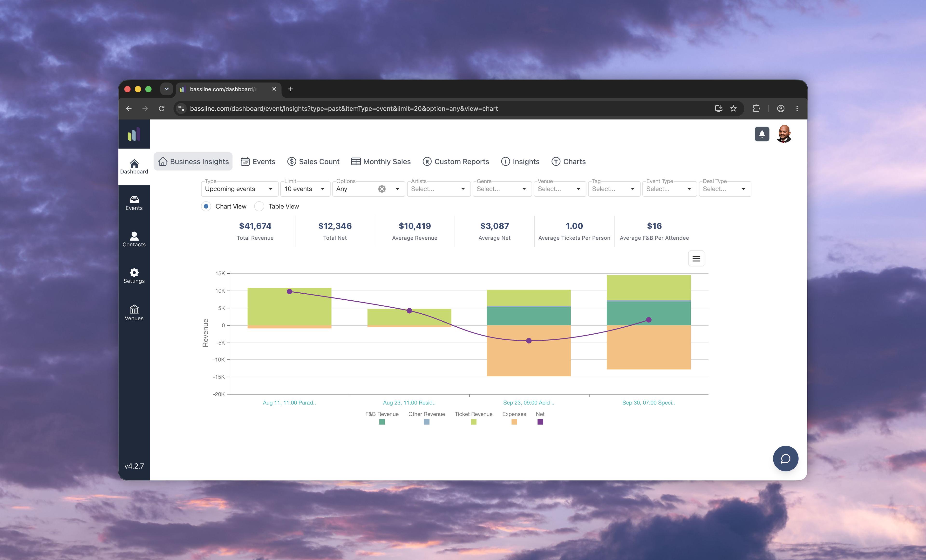
Task: Switch to the Custom Reports tab
Action: [456, 162]
